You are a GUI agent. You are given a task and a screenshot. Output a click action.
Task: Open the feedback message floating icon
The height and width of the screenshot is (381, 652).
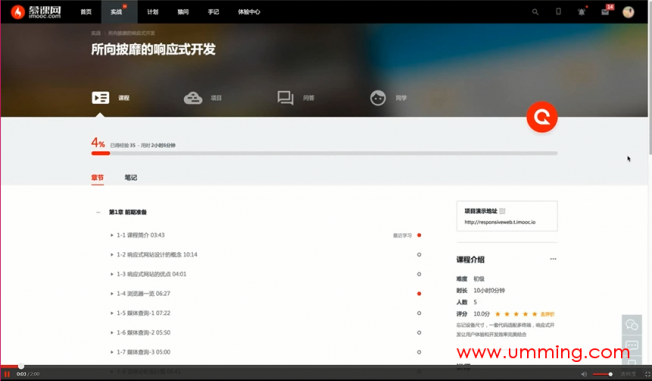point(632,345)
